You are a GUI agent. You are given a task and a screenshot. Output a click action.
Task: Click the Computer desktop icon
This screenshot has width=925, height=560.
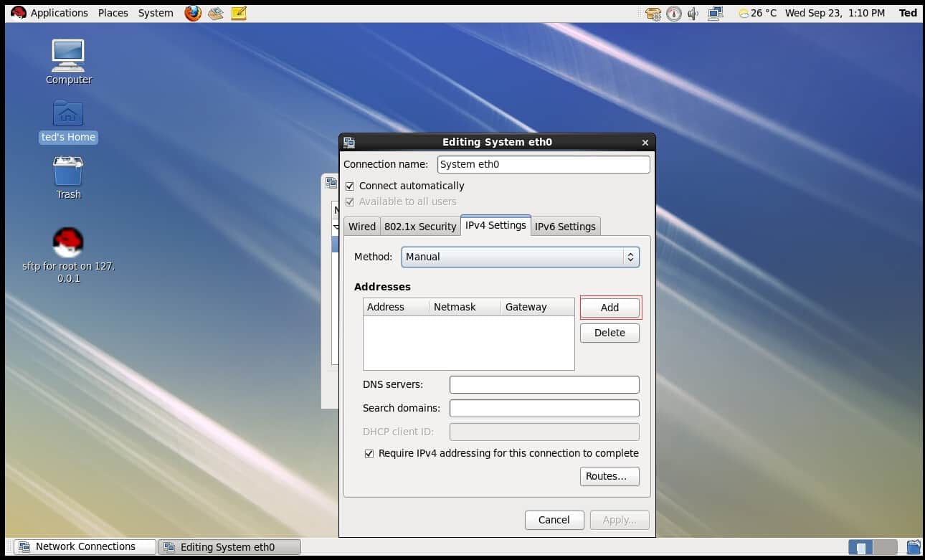pos(68,56)
